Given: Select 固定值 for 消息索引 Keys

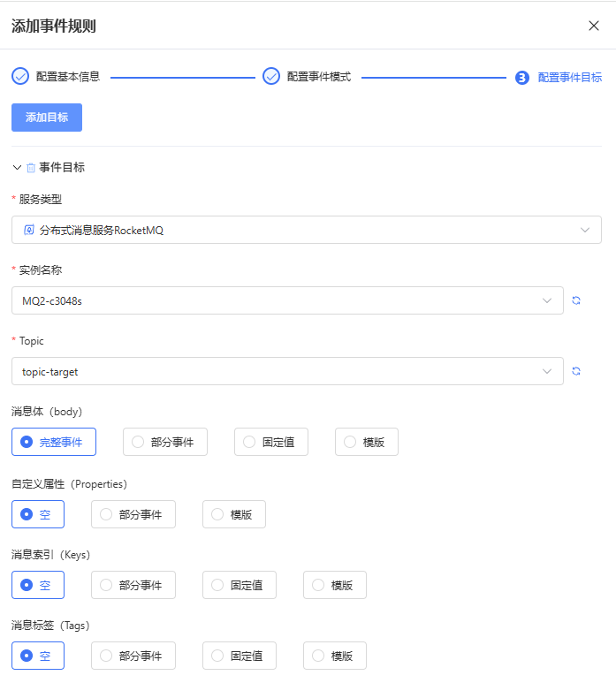Looking at the screenshot, I should 240,585.
